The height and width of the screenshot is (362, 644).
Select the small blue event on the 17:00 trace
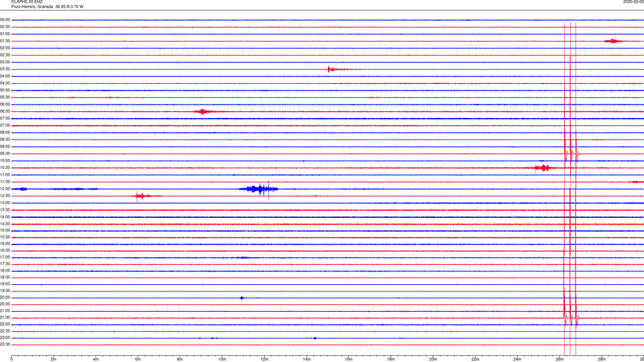(x=243, y=257)
